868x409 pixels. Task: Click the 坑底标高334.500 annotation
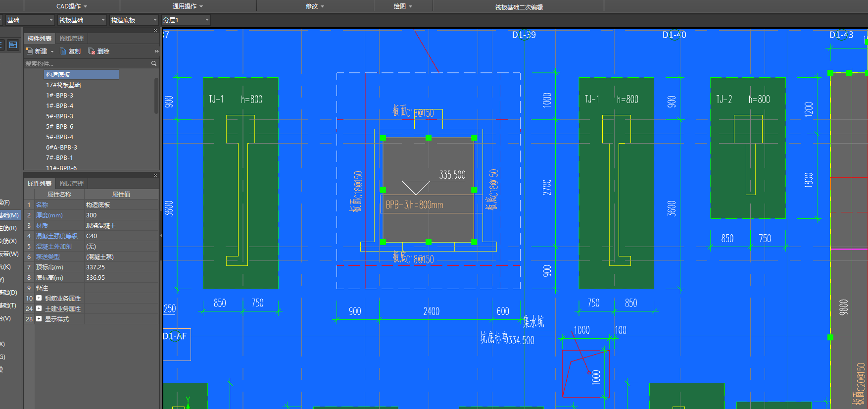[507, 339]
